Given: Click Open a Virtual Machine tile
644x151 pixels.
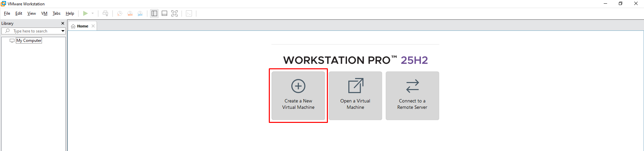Looking at the screenshot, I should (x=355, y=96).
